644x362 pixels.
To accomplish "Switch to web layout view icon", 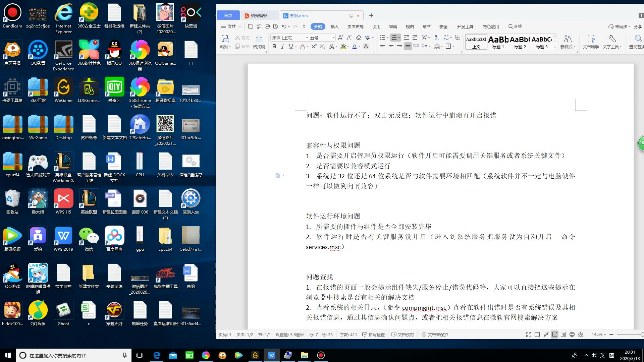I will pos(572,335).
